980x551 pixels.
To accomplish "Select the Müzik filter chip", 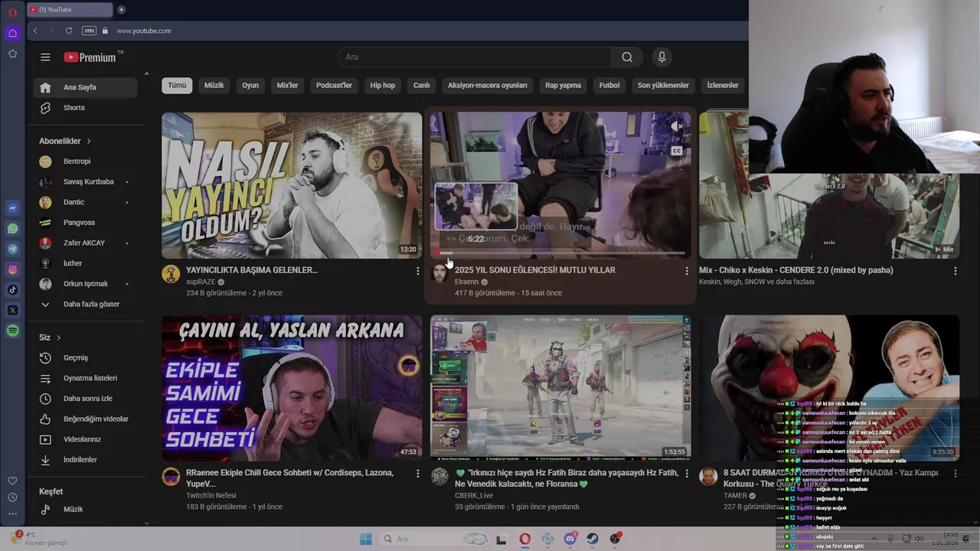I will click(214, 86).
